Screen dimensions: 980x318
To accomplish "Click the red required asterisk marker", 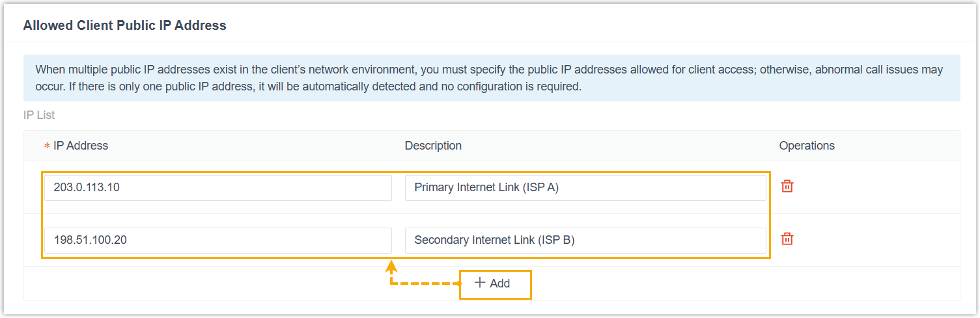I will click(x=47, y=147).
